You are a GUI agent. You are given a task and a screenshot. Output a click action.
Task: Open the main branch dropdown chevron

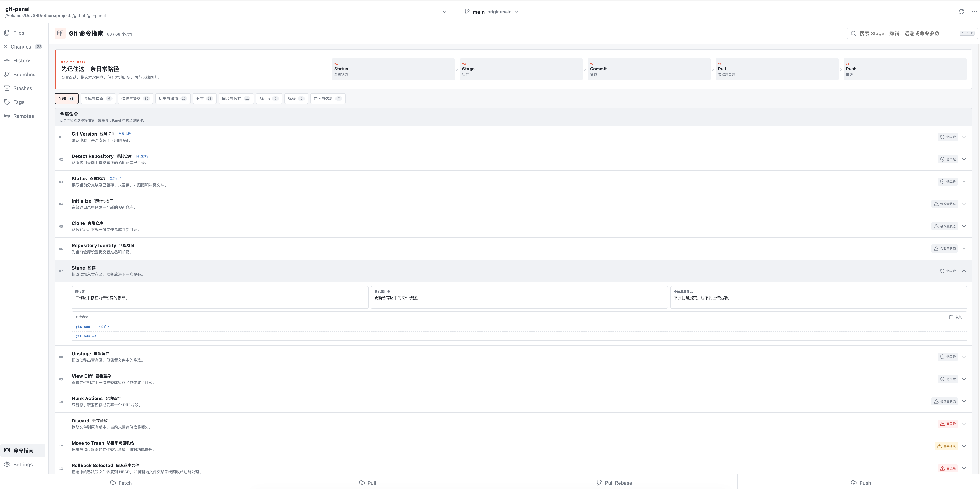(517, 12)
